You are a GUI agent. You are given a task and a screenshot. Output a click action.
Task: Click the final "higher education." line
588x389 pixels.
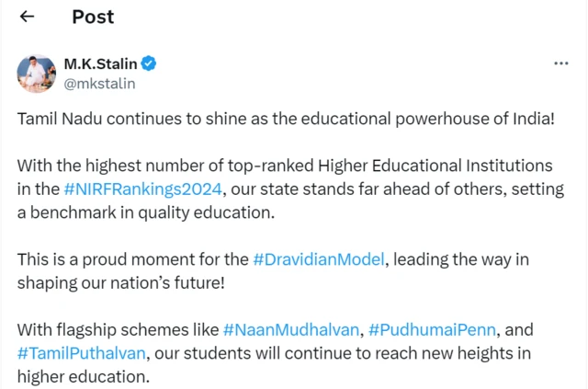click(x=82, y=376)
